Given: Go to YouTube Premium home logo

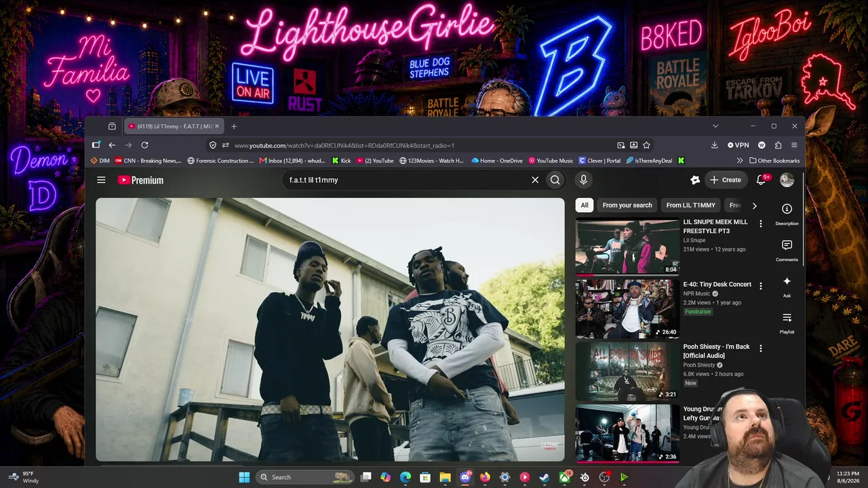Looking at the screenshot, I should click(140, 180).
